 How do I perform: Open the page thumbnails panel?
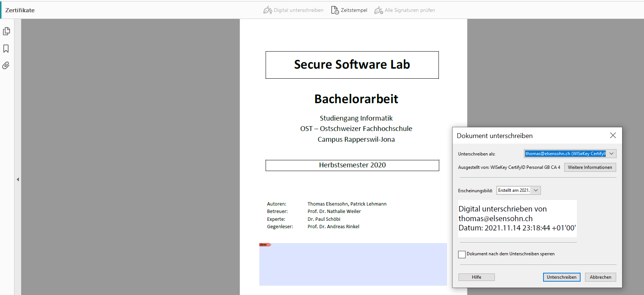click(x=6, y=31)
